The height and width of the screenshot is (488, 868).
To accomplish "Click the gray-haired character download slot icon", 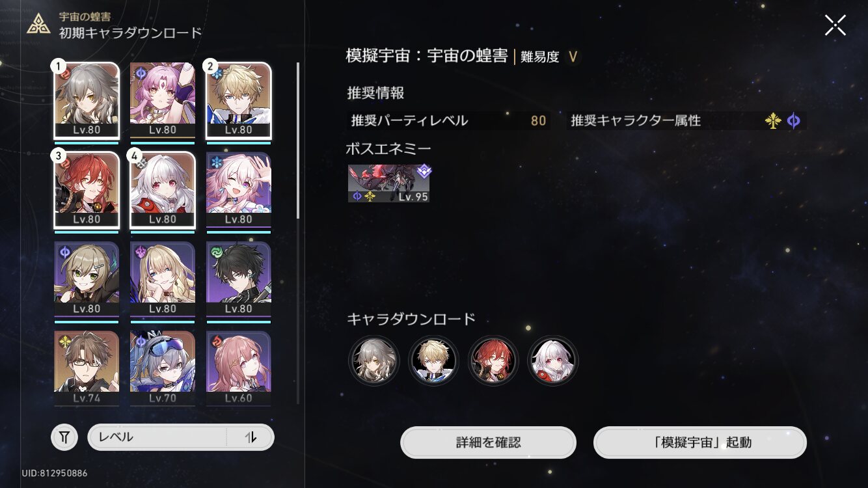I will pos(373,361).
